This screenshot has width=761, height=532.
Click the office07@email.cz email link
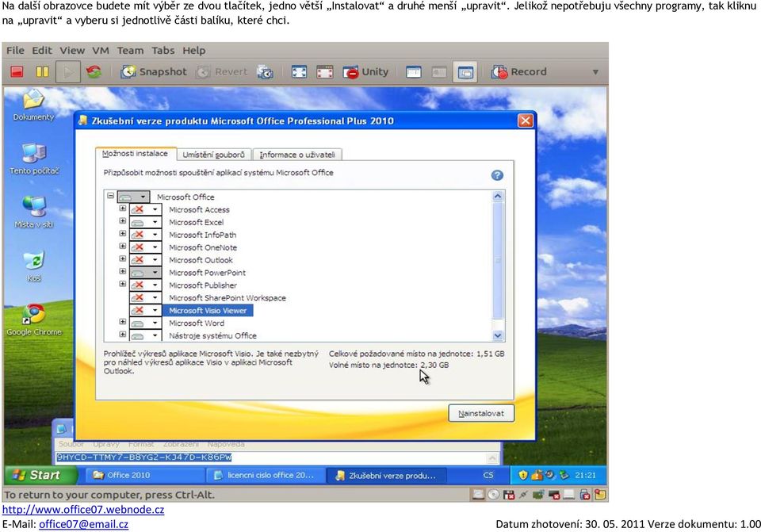83,524
